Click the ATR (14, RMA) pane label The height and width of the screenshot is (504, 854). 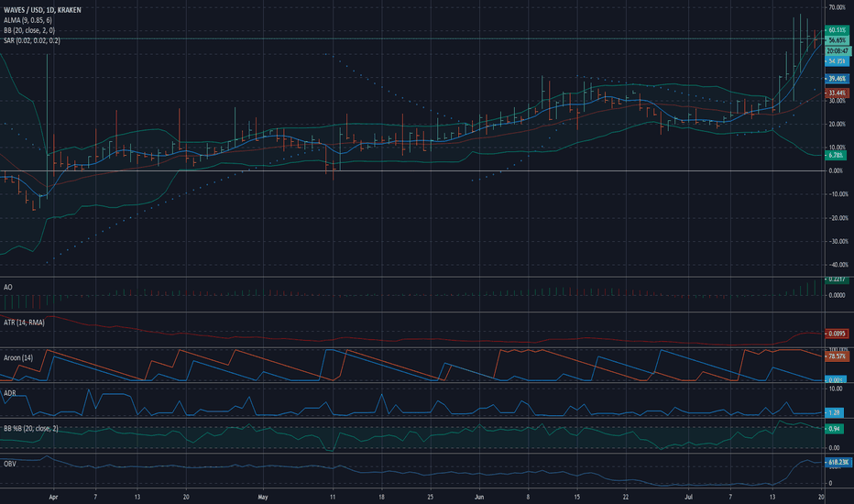(24, 323)
